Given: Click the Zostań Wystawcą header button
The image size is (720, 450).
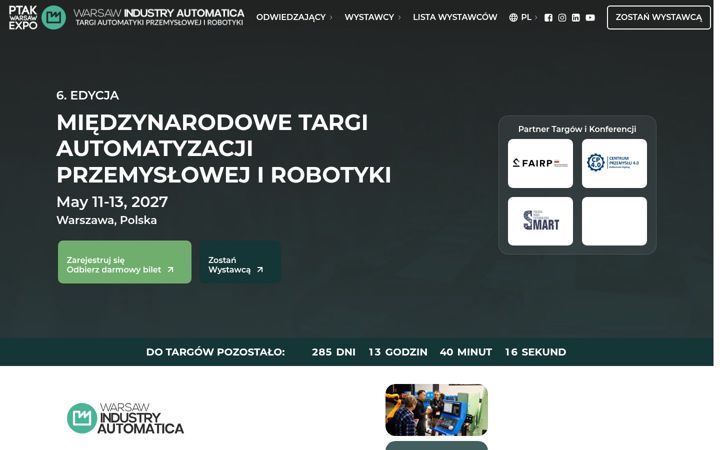Looking at the screenshot, I should 658,17.
